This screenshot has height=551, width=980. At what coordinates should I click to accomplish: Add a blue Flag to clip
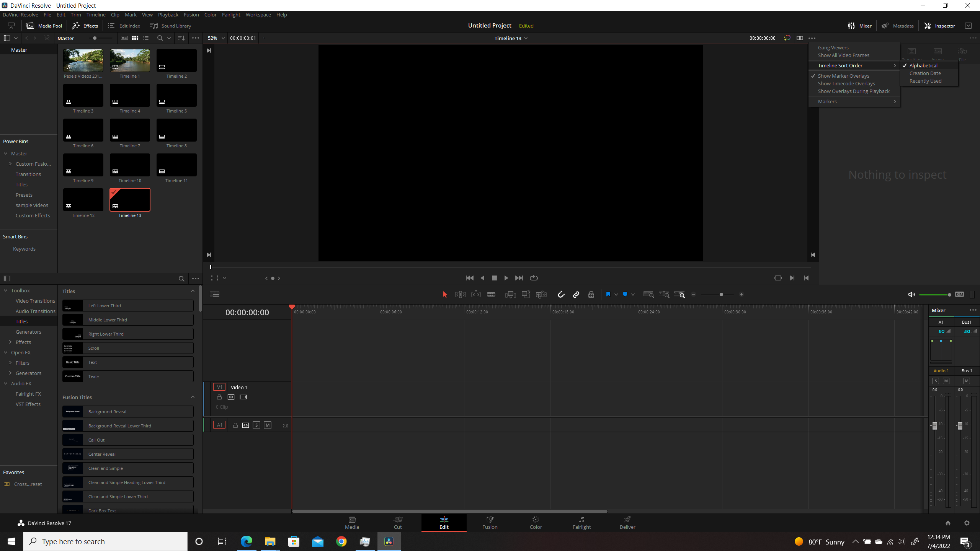[608, 294]
